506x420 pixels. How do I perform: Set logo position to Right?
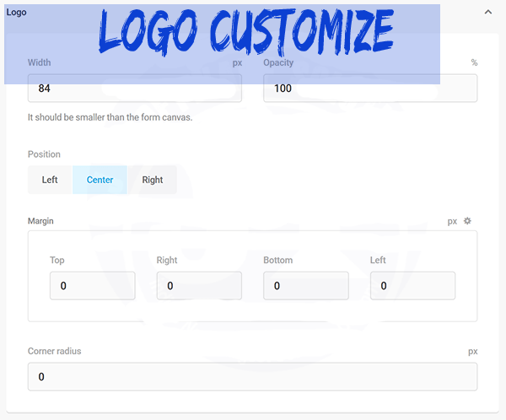(153, 180)
